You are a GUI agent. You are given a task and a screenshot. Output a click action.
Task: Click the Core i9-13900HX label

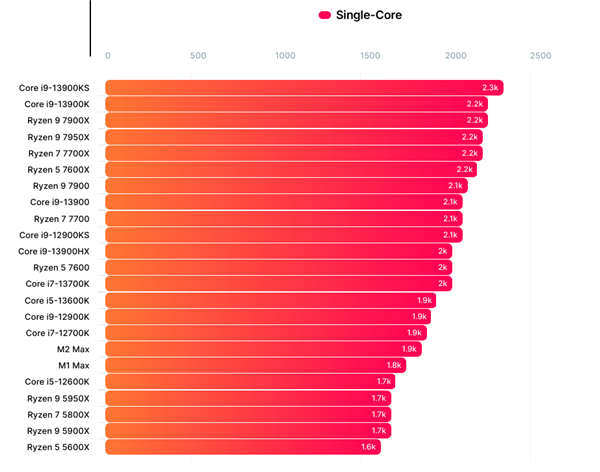tap(54, 252)
